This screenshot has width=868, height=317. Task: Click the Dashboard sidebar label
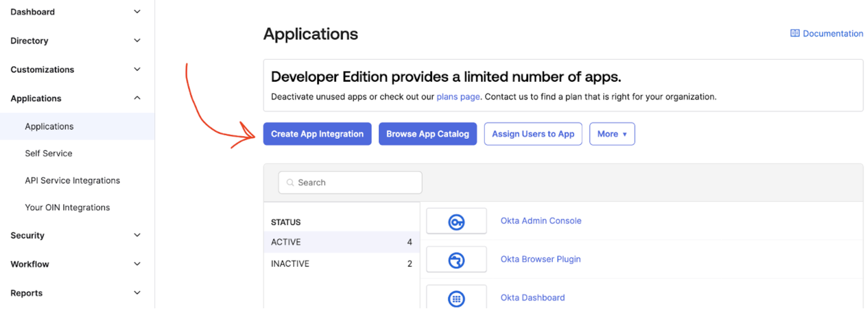(x=32, y=12)
